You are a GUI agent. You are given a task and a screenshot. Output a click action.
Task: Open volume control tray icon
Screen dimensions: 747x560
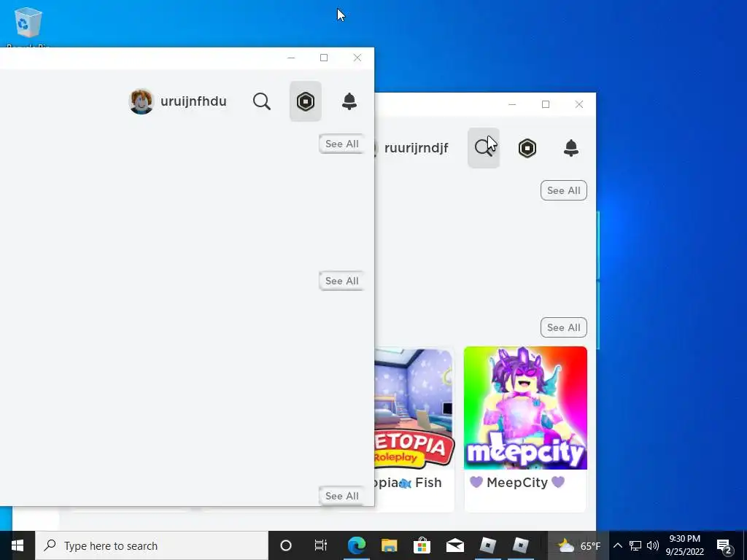(653, 545)
